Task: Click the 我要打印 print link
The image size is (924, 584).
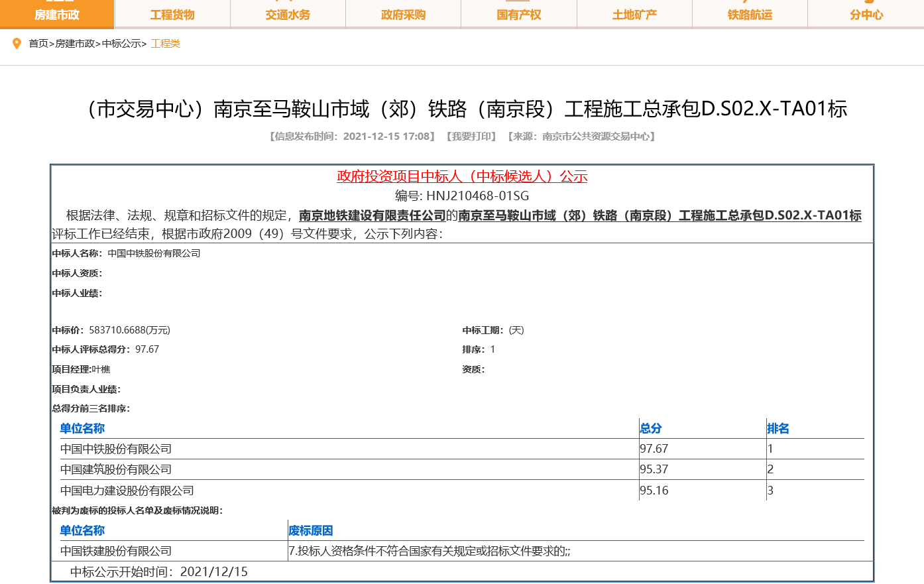Action: click(471, 137)
